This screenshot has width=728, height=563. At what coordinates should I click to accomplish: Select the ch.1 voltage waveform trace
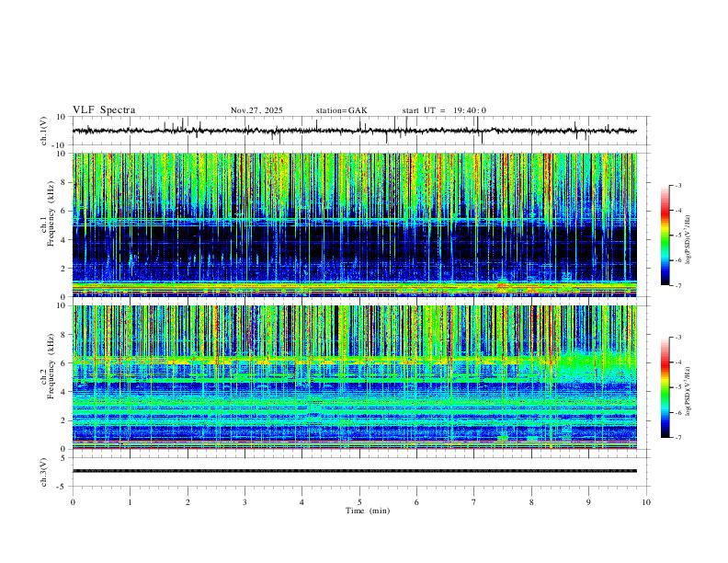click(x=354, y=131)
